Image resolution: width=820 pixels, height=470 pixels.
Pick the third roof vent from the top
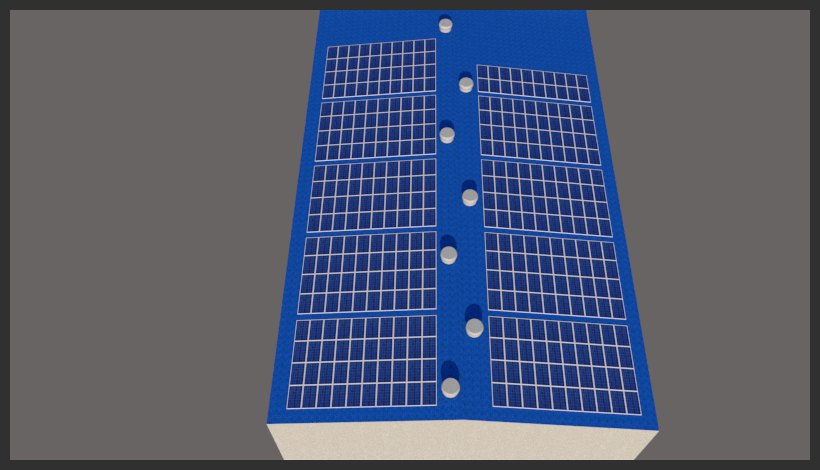(x=447, y=134)
